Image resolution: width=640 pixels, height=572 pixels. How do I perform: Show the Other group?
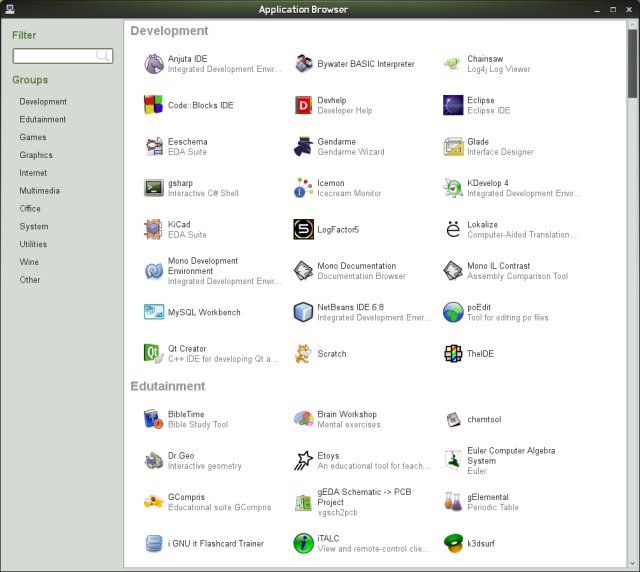[30, 280]
